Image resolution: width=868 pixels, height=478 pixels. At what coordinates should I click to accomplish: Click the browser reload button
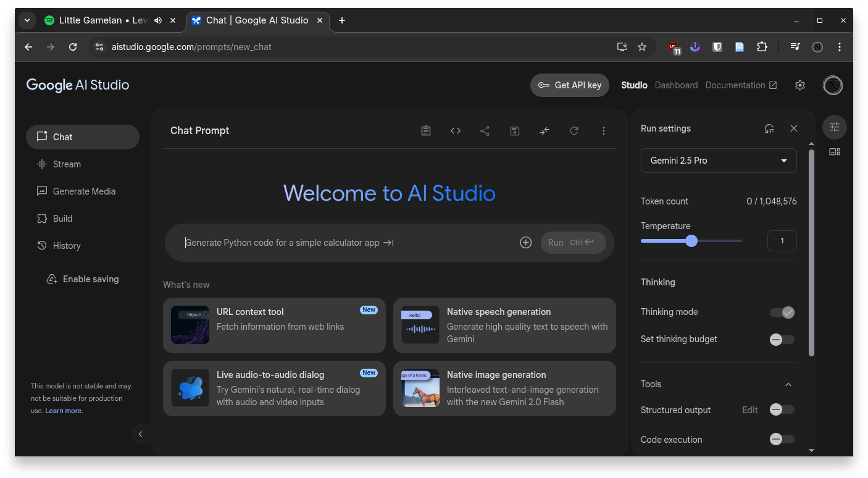point(73,47)
